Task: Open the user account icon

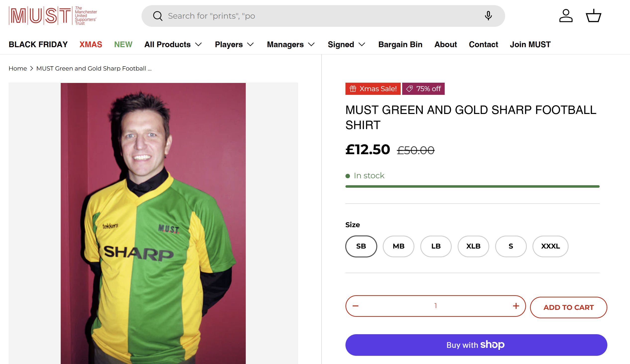Action: pyautogui.click(x=566, y=16)
